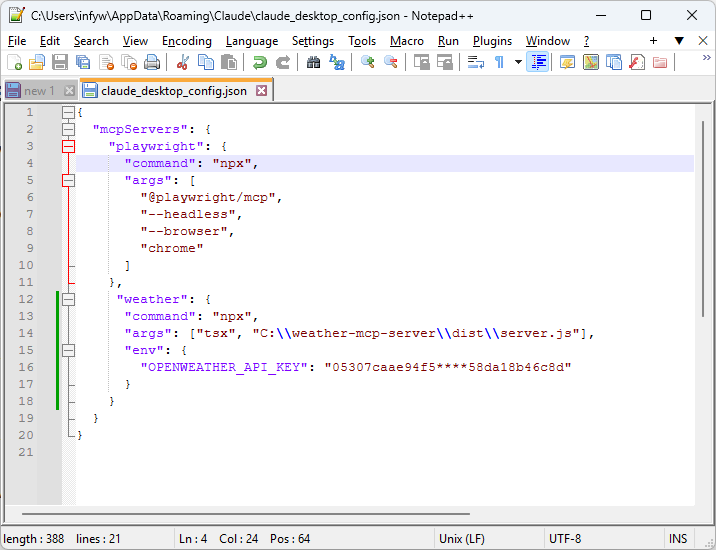
Task: Open the Document Map icon
Action: (x=591, y=62)
